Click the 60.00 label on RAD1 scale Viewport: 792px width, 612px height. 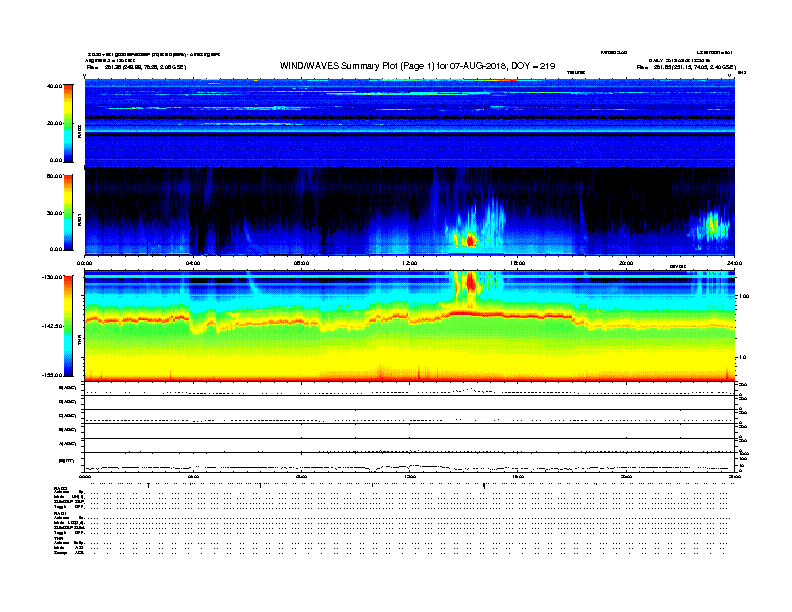coord(54,176)
